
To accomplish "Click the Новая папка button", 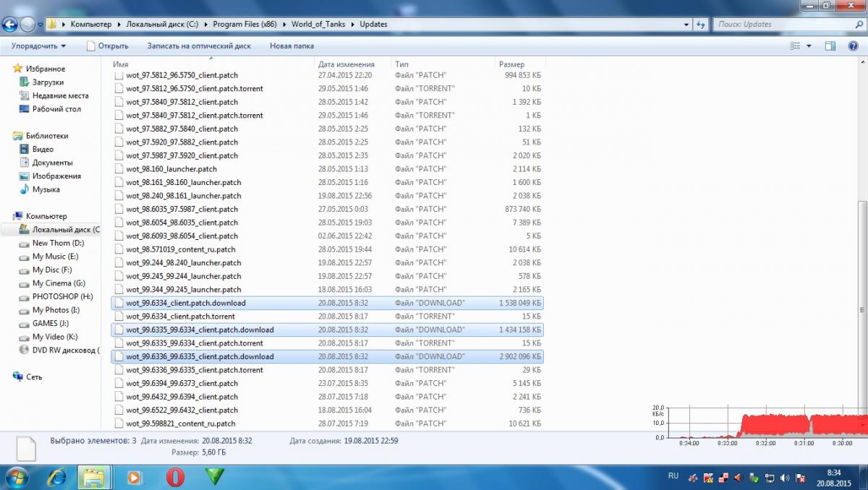I will point(292,46).
